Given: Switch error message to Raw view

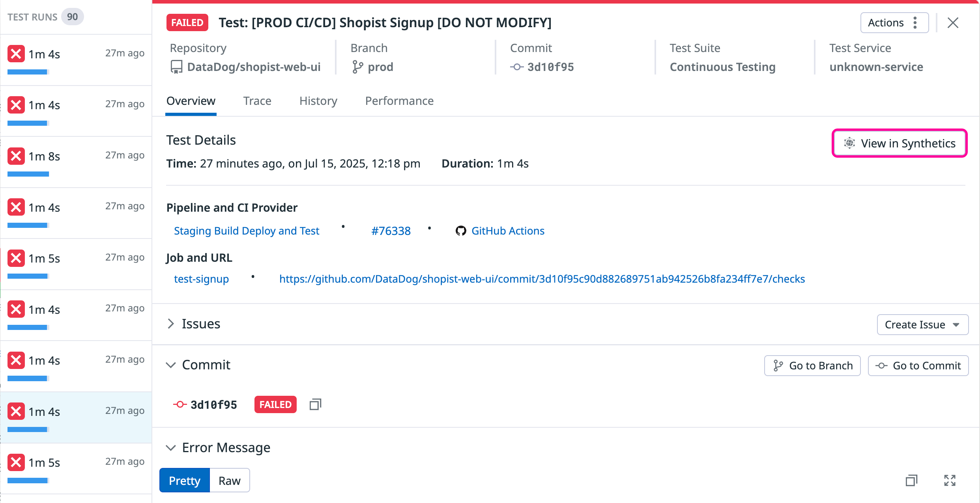Looking at the screenshot, I should pos(230,481).
